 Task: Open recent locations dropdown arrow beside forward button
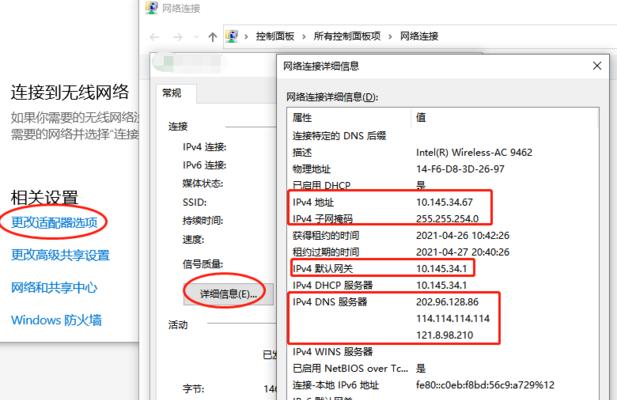click(196, 37)
